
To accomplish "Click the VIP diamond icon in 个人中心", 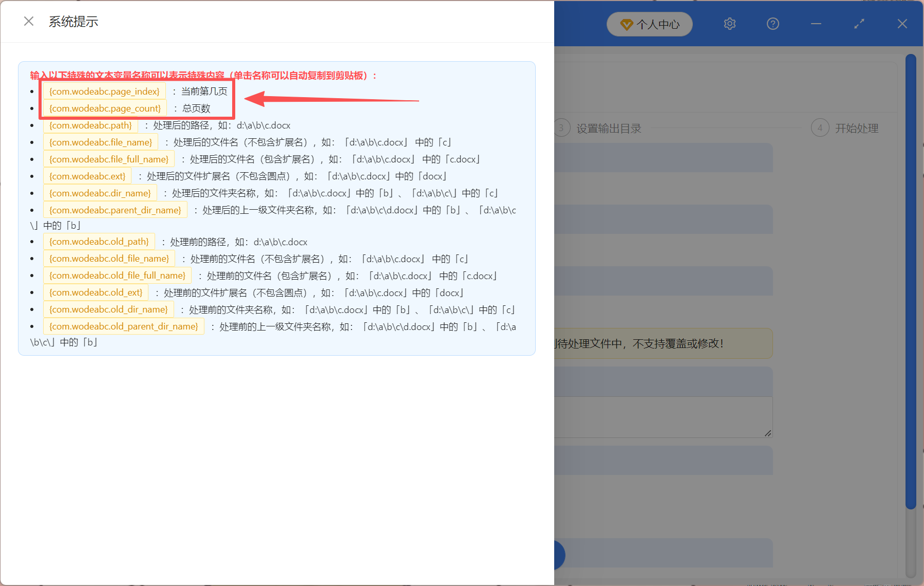I will pyautogui.click(x=627, y=24).
